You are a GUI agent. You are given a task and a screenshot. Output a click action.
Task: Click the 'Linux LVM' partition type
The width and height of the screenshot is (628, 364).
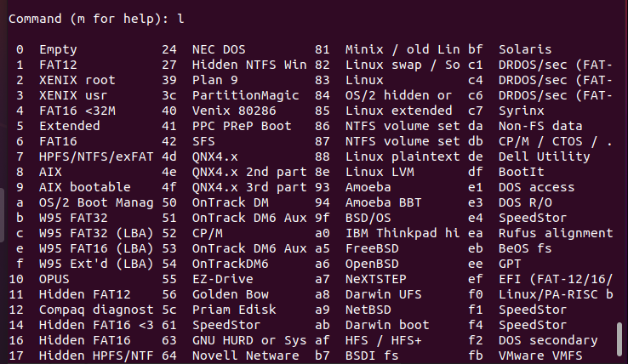380,172
